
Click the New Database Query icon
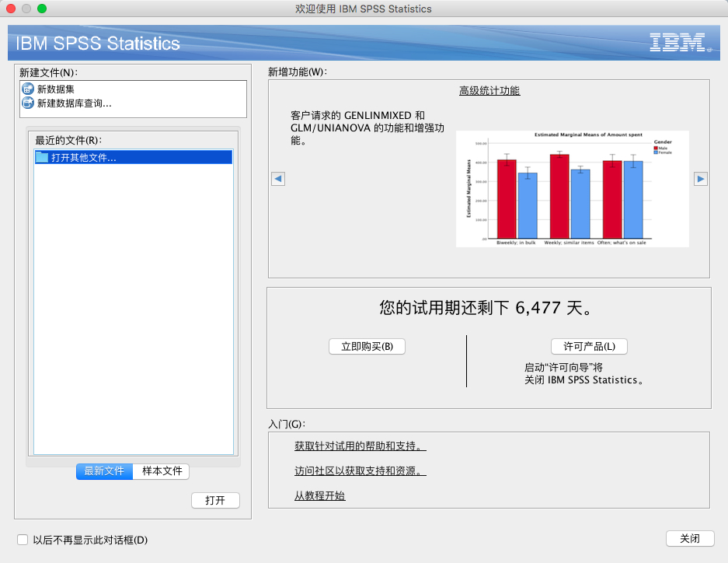[28, 103]
